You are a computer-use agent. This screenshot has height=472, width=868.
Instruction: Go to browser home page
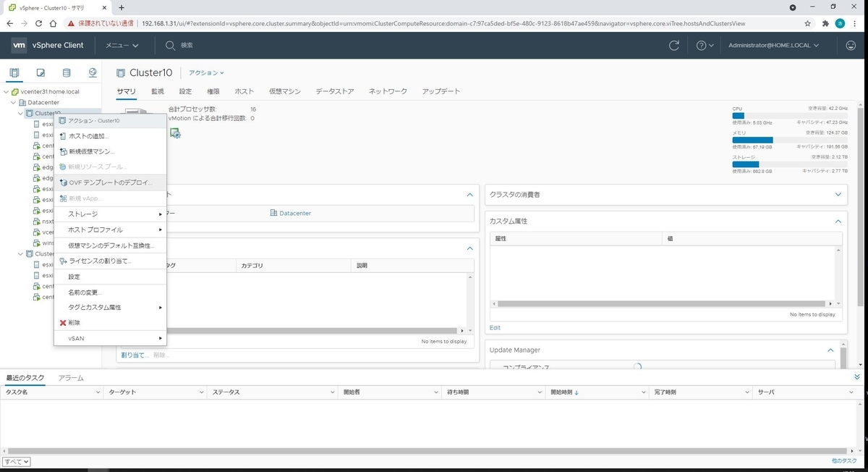point(54,23)
